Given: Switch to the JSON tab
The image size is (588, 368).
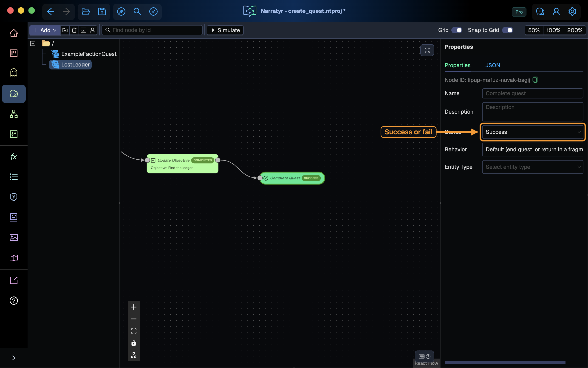Looking at the screenshot, I should [x=492, y=65].
